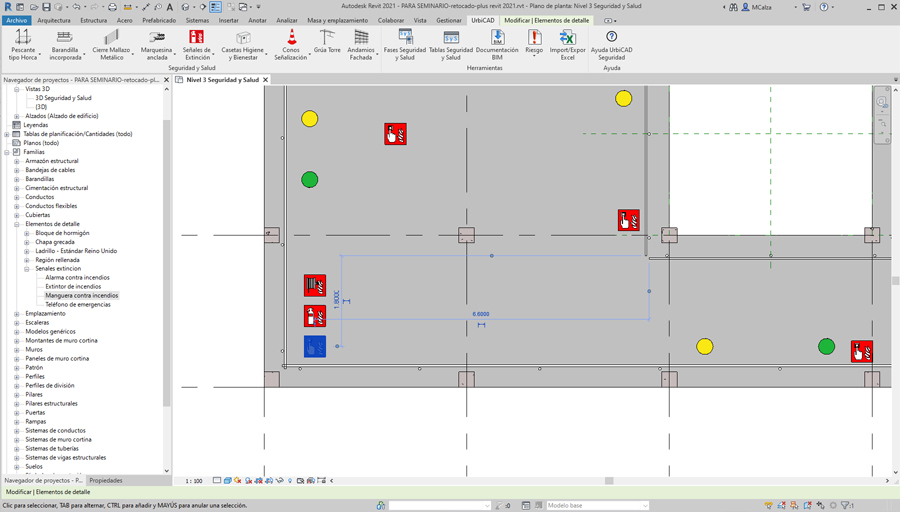The width and height of the screenshot is (900, 512).
Task: Expand the Muros family node
Action: (17, 350)
